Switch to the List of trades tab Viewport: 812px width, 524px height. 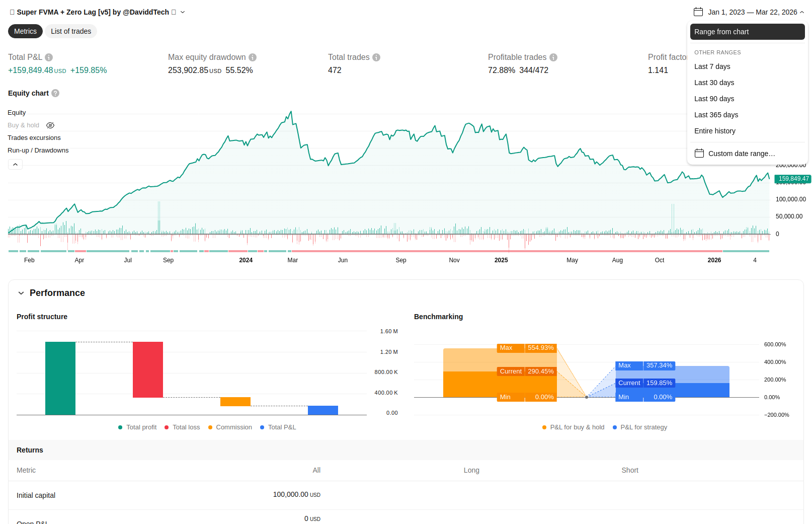click(71, 31)
